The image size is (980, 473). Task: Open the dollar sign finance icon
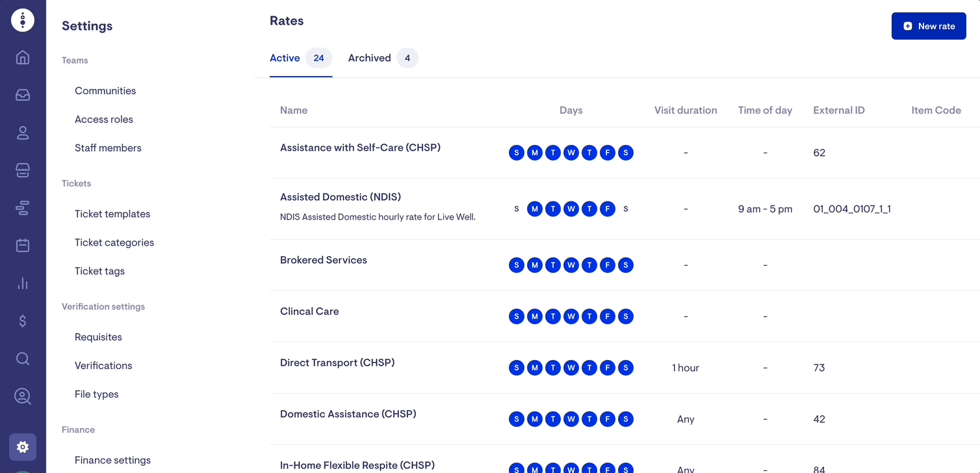click(23, 321)
